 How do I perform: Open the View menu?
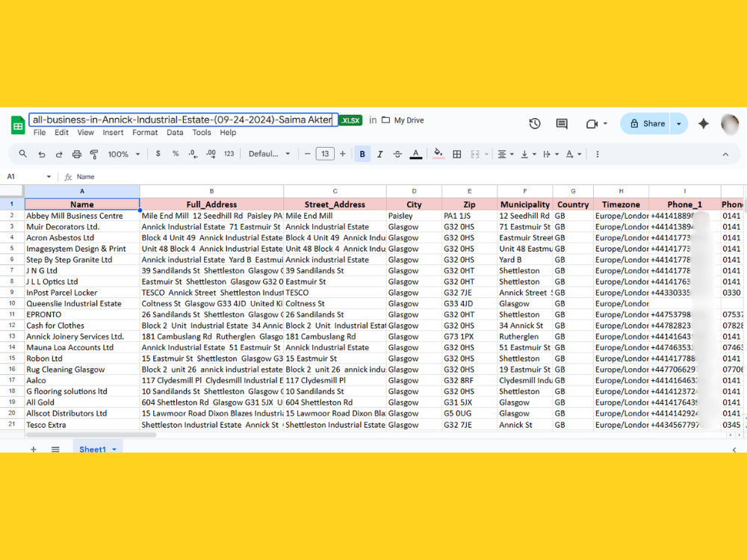click(86, 132)
